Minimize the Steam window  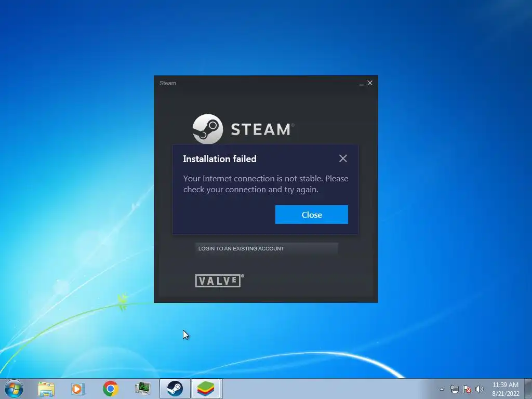point(362,84)
